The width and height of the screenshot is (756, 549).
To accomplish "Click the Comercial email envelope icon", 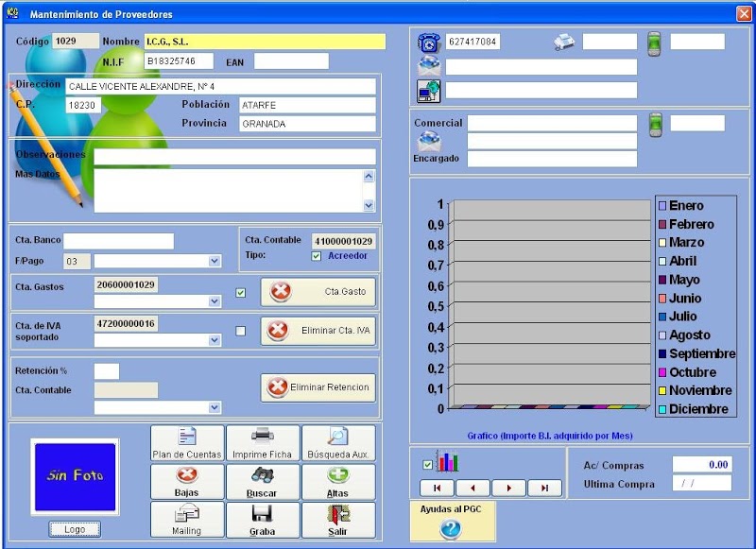I will [428, 141].
